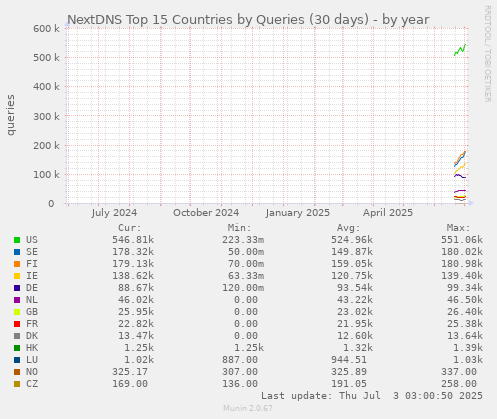The width and height of the screenshot is (497, 419).
Task: Click the SE blue legend swatch
Action: point(17,252)
